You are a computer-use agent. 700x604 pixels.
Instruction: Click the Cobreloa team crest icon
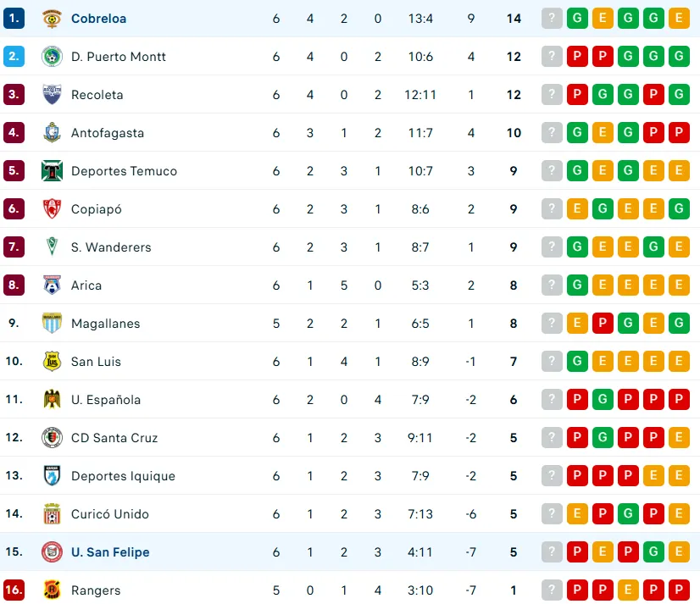[x=52, y=19]
